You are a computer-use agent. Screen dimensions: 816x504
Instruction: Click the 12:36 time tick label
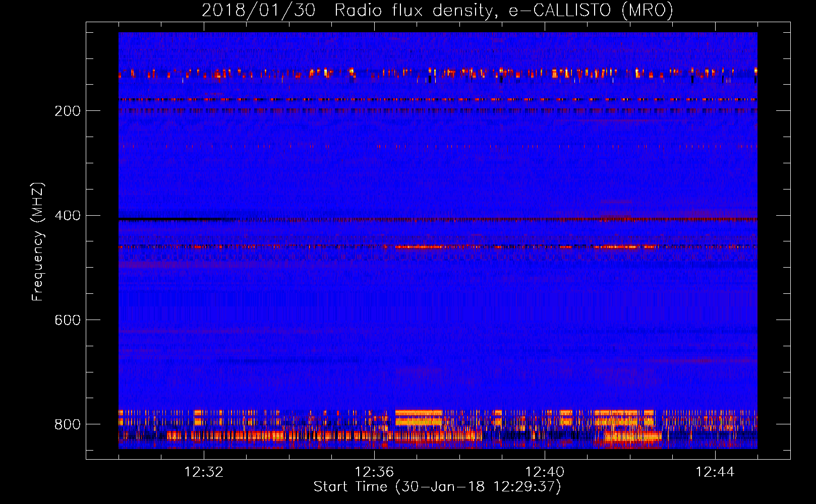374,472
